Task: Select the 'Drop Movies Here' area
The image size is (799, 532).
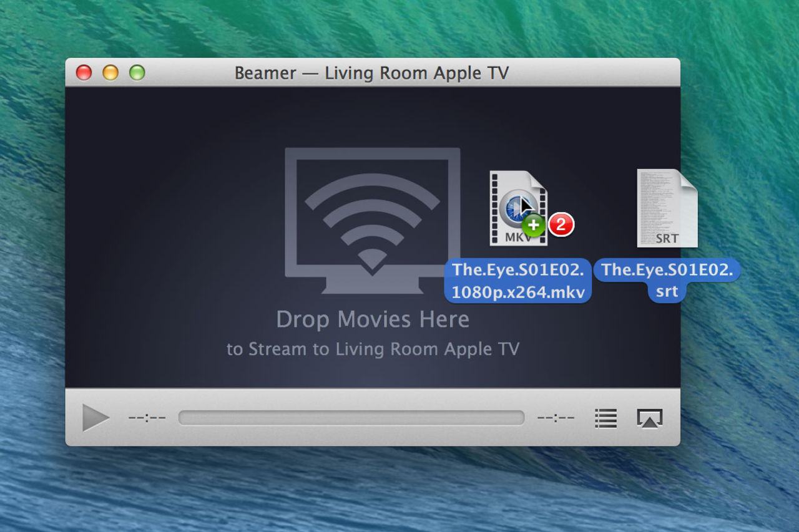Action: pos(372,319)
